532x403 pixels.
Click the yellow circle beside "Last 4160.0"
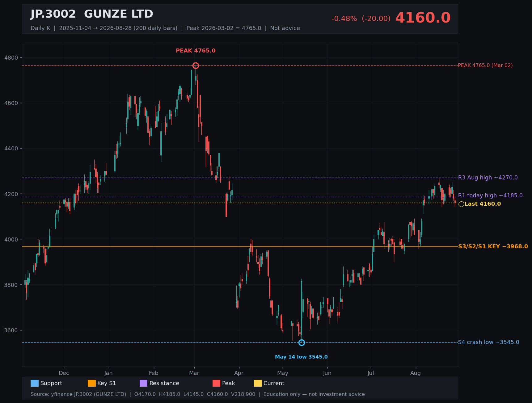461,204
